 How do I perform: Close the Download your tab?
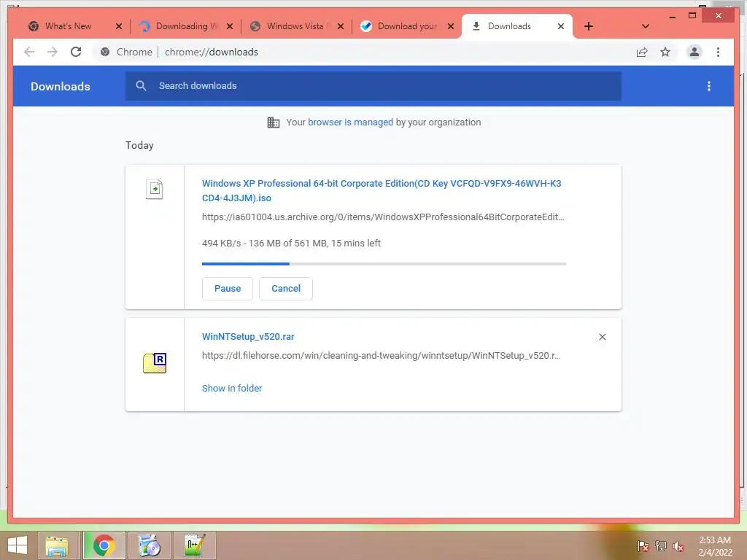(451, 26)
